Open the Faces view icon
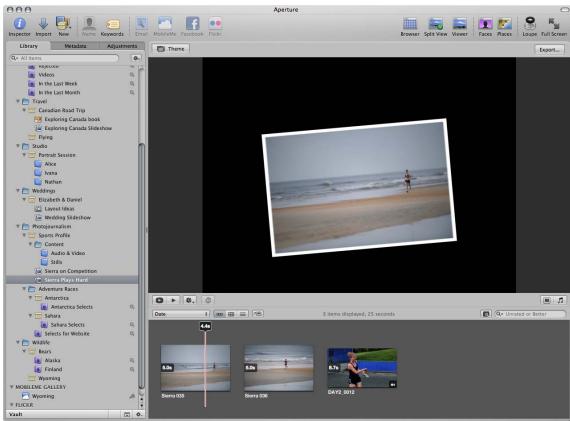 485,24
